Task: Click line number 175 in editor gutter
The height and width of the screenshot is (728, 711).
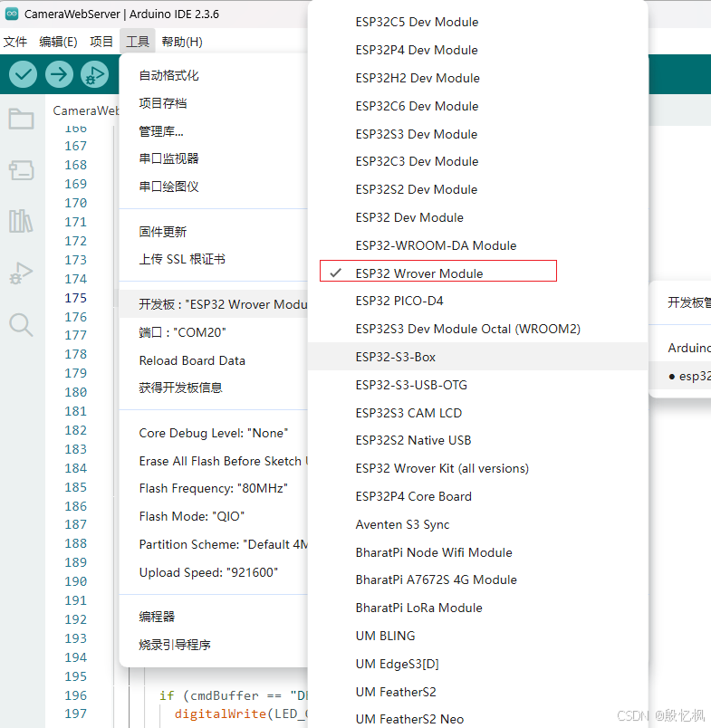Action: point(75,298)
